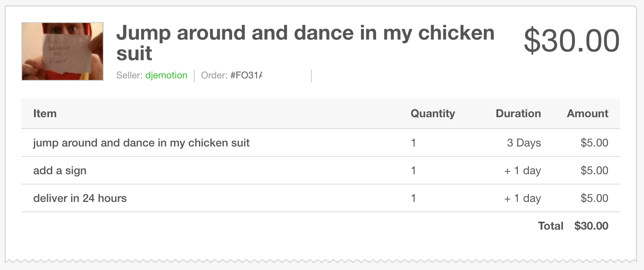
Task: Click the large $30.00 price at top
Action: (571, 40)
